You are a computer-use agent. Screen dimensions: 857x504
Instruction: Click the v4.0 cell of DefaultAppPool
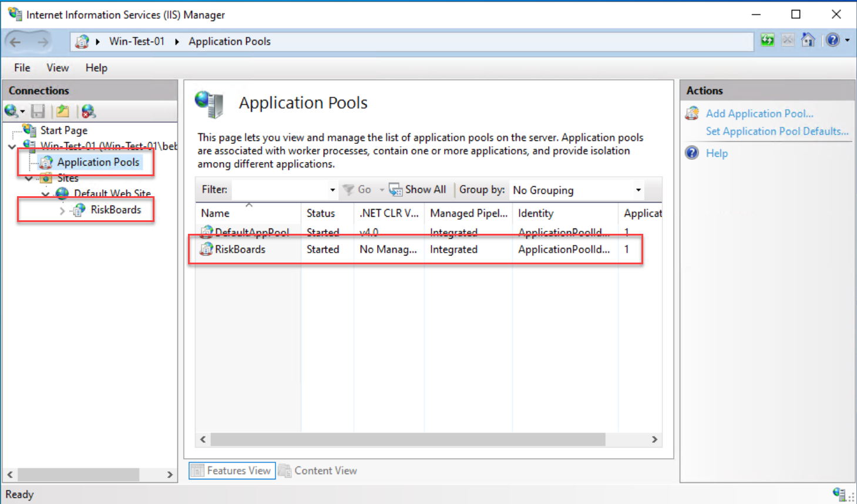pos(369,233)
